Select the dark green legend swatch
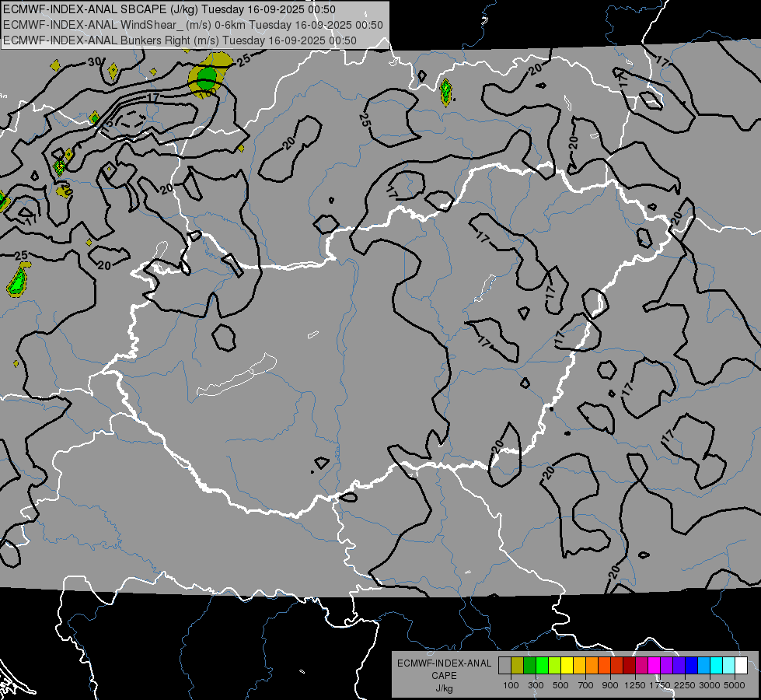The height and width of the screenshot is (700, 761). pos(529,666)
